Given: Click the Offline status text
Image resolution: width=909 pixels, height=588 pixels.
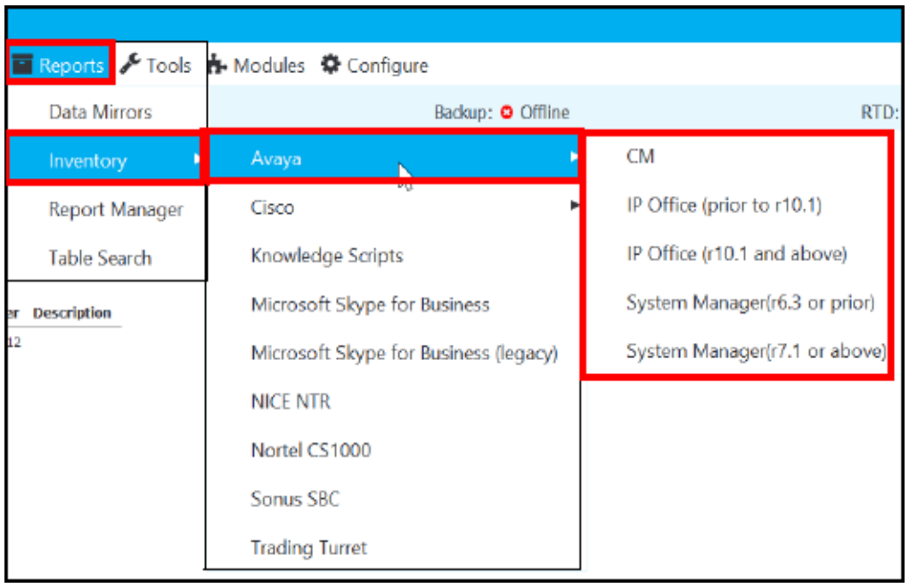Looking at the screenshot, I should [x=545, y=111].
